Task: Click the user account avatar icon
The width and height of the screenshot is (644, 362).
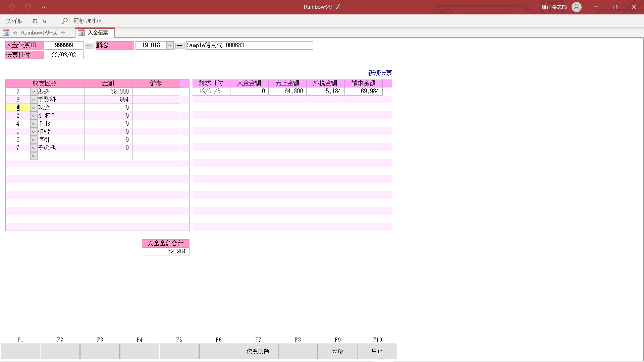Action: pos(576,7)
